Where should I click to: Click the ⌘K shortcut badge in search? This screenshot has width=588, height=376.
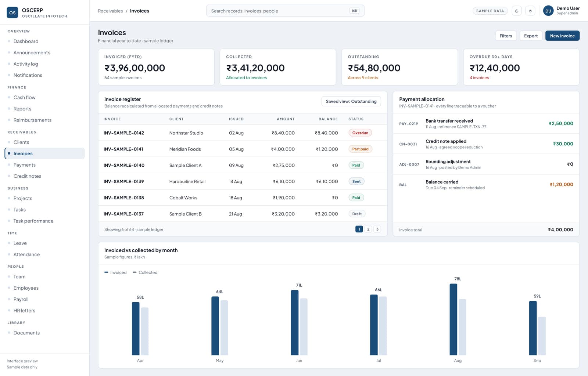(x=354, y=11)
